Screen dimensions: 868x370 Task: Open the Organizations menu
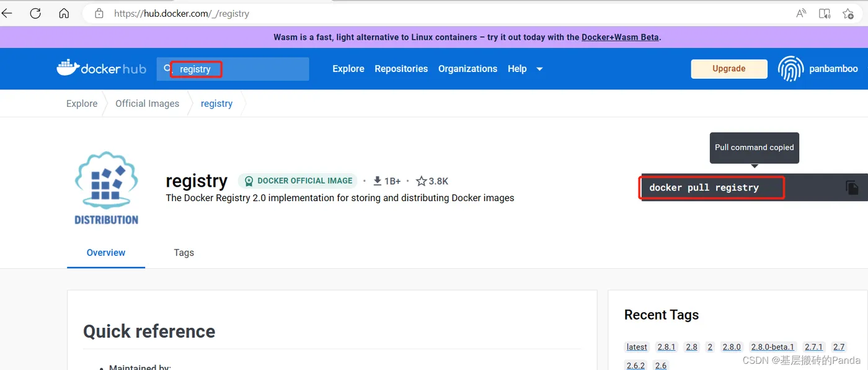tap(467, 69)
